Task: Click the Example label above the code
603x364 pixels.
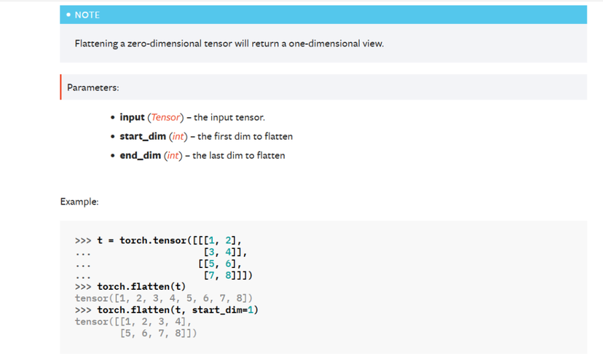Action: click(x=79, y=201)
